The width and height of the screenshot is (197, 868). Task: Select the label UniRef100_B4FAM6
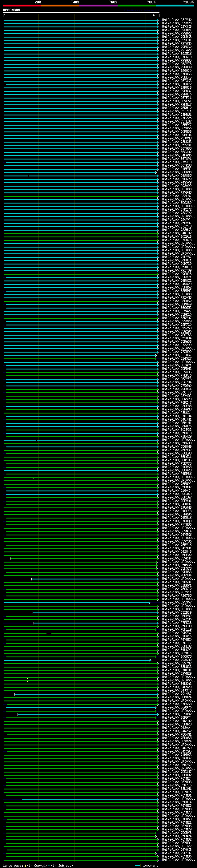(x=176, y=155)
